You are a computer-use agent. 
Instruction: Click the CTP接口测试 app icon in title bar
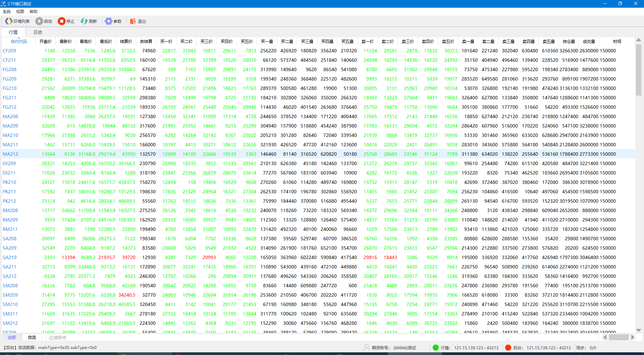[3, 4]
